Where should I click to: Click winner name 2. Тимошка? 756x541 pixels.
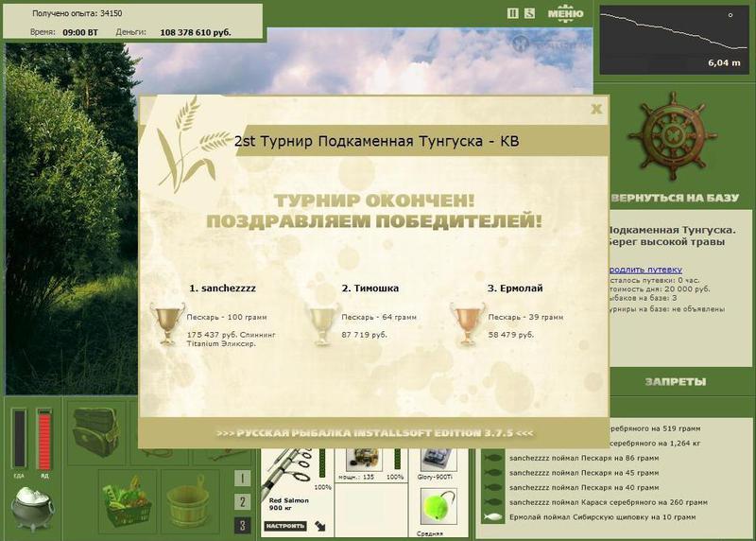tap(370, 288)
